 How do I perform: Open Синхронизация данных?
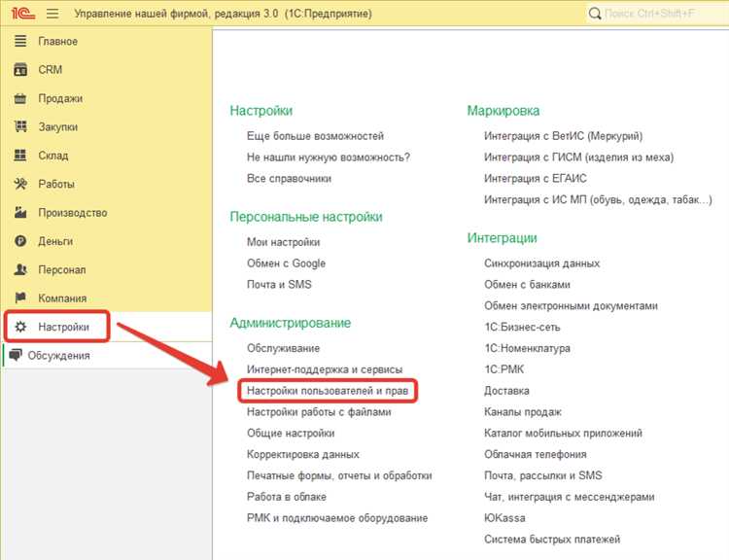click(542, 263)
